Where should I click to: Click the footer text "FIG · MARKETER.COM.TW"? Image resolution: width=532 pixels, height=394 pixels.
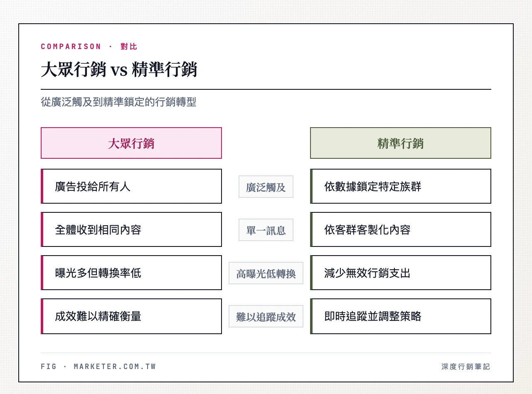(x=99, y=367)
